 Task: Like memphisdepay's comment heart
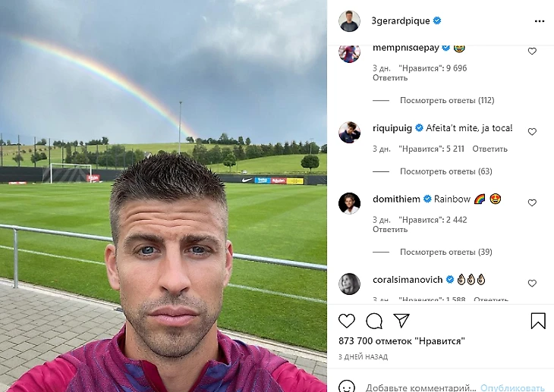point(532,52)
